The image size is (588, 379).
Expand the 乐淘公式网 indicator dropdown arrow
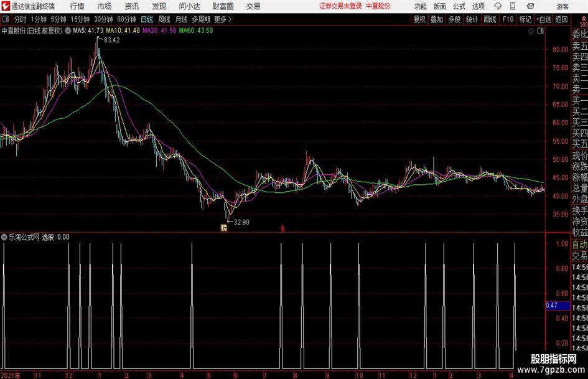[x=4, y=237]
